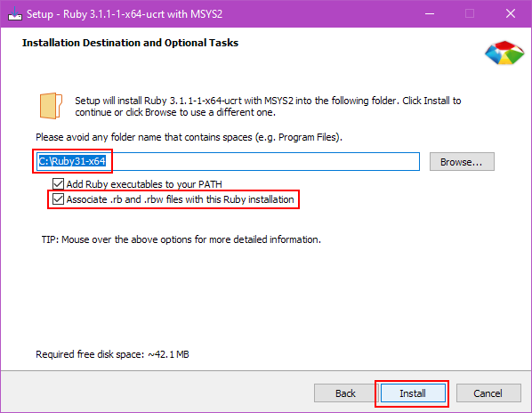Click the 'Required free disk space' text
Viewport: 532px width, 413px height.
point(112,354)
